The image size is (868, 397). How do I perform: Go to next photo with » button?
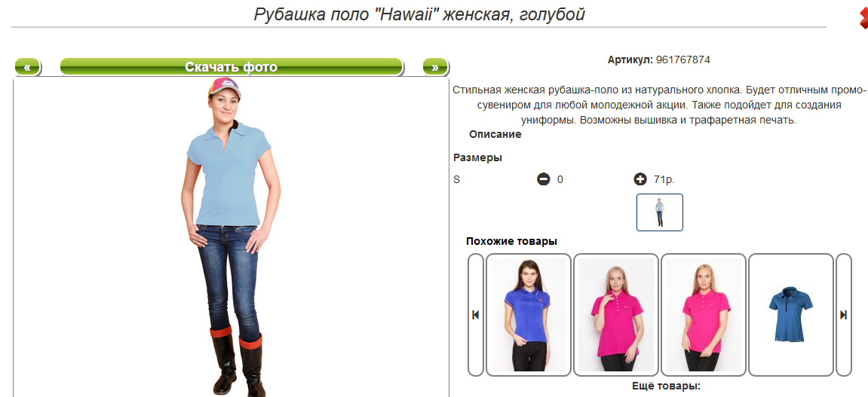[435, 68]
